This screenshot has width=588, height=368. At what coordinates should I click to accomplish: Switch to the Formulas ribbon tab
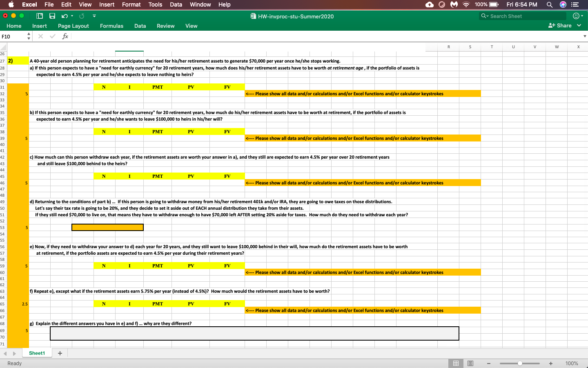click(x=111, y=25)
